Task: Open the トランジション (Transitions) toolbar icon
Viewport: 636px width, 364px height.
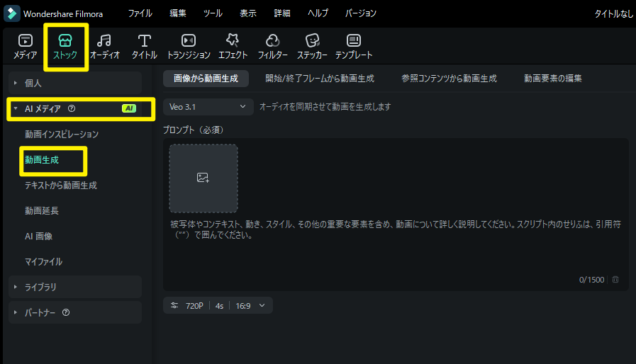Action: (x=189, y=47)
